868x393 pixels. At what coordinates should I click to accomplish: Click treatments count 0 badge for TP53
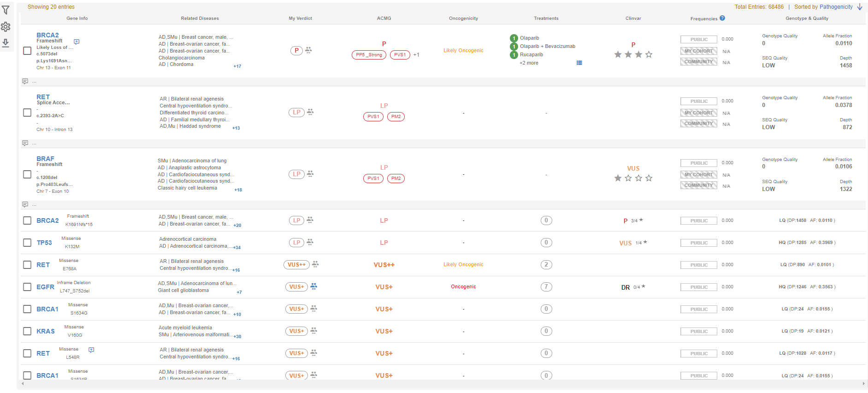[x=546, y=243]
